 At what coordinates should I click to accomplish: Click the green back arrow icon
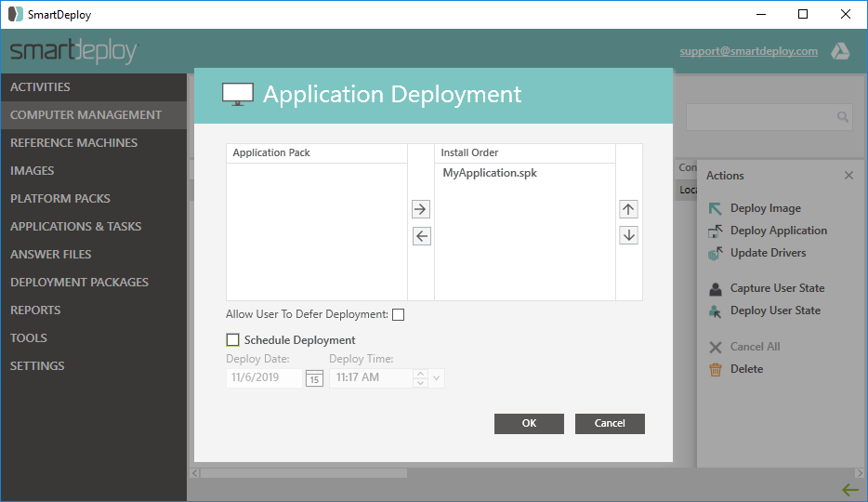(850, 489)
